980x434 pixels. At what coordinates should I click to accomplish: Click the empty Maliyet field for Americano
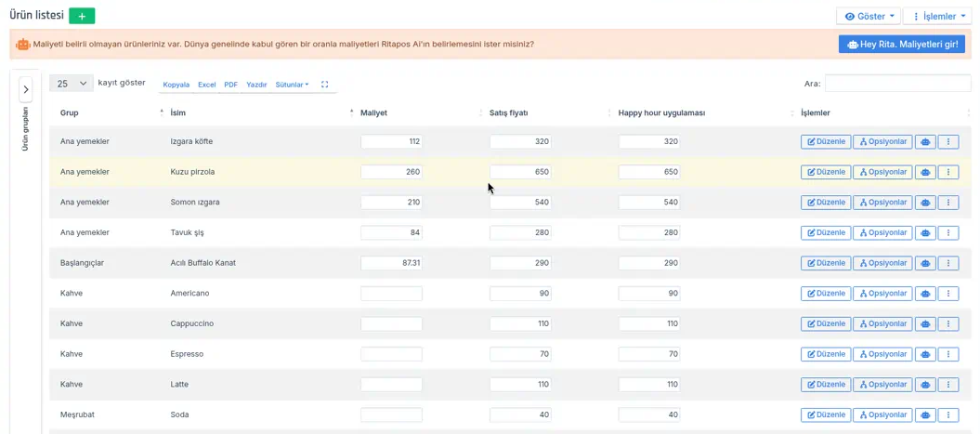pyautogui.click(x=391, y=294)
